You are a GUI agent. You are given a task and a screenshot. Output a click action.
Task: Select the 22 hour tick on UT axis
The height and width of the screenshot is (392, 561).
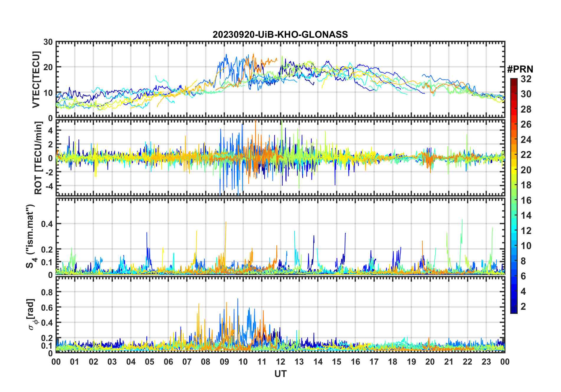467,362
